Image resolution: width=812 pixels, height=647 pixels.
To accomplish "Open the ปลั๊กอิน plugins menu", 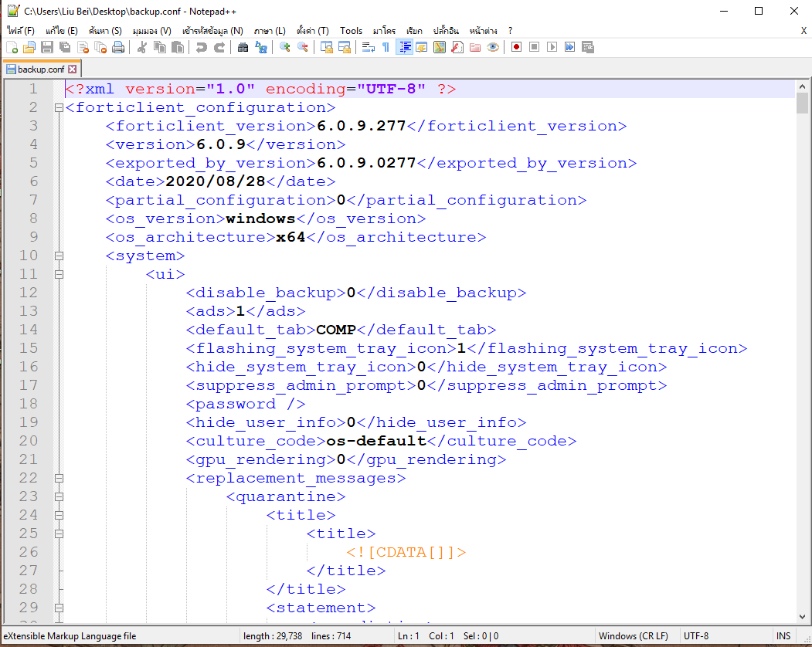I will [x=446, y=31].
